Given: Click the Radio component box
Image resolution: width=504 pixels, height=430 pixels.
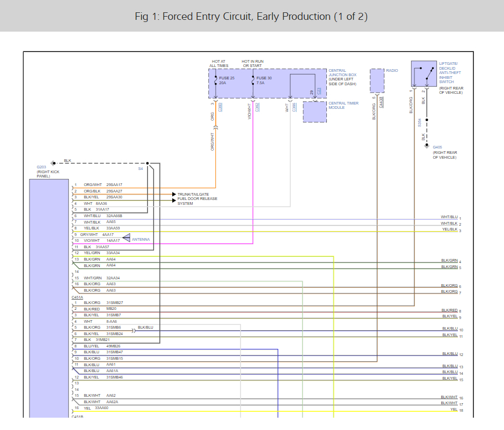Looking at the screenshot, I should coord(377,80).
